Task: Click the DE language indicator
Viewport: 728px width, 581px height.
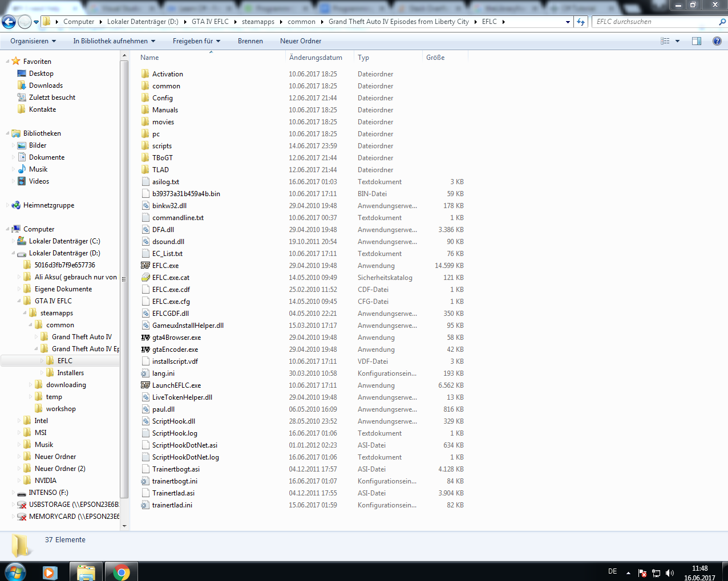Action: [x=612, y=571]
